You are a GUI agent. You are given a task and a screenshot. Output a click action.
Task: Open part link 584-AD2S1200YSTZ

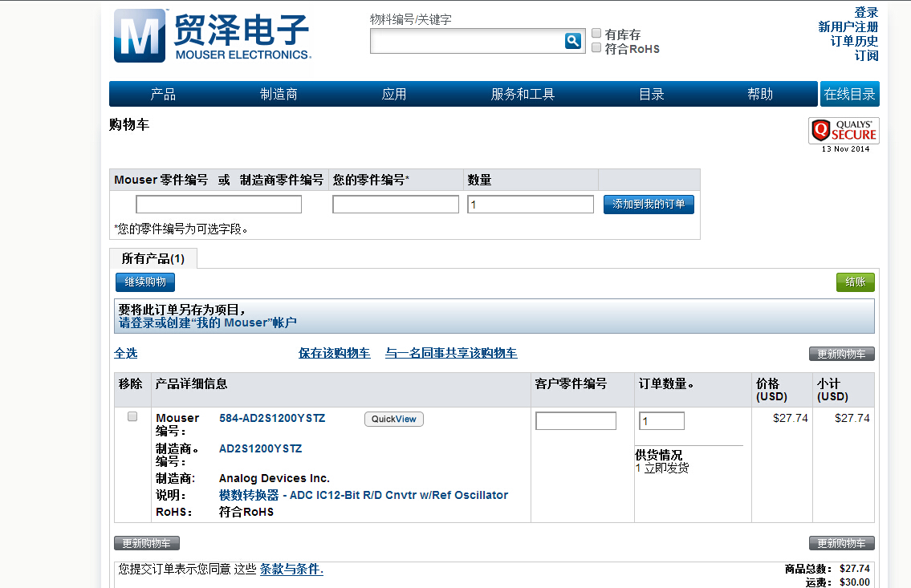272,418
